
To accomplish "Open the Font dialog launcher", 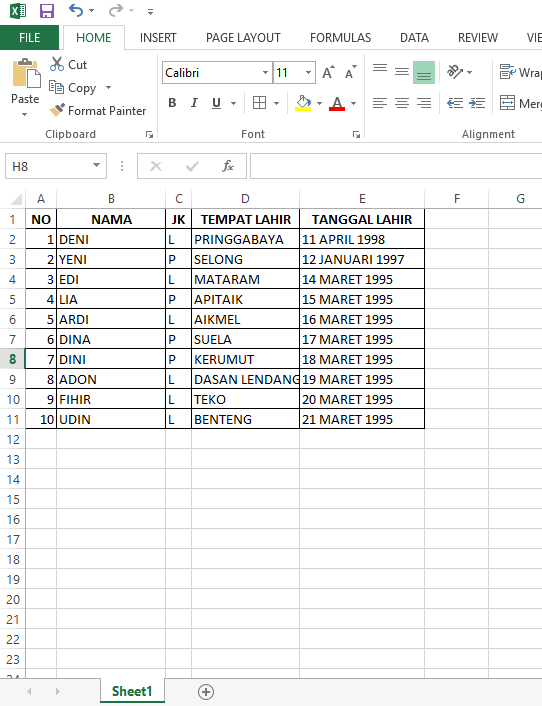I will (x=356, y=134).
